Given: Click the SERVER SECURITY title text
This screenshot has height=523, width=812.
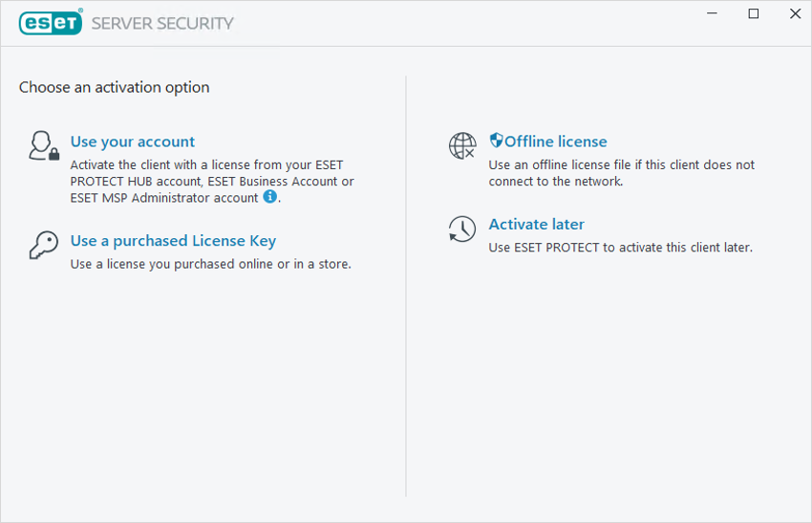Looking at the screenshot, I should 162,23.
